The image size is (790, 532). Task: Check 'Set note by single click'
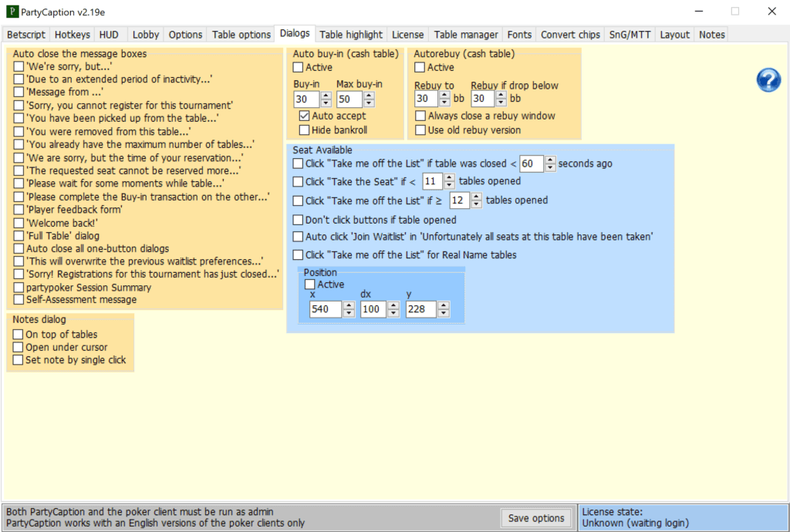tap(19, 360)
